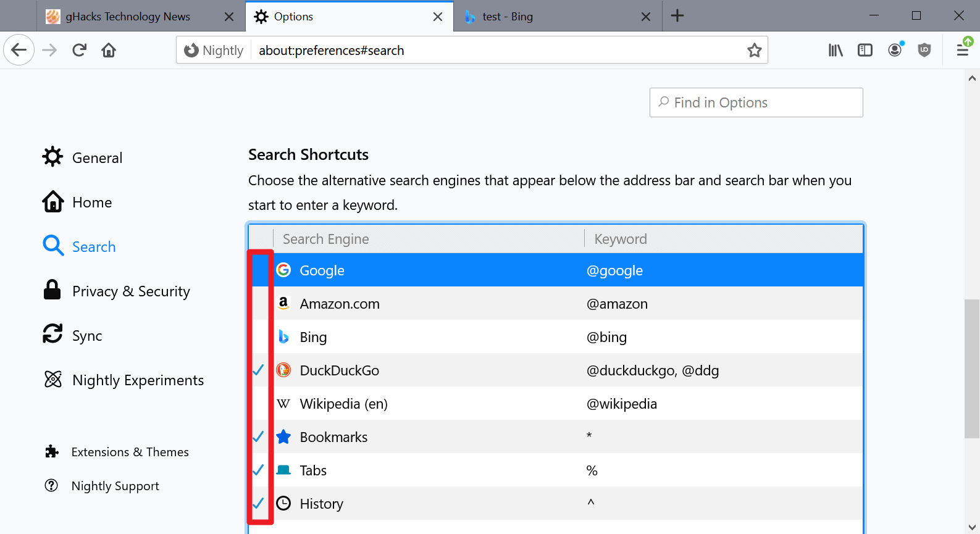Viewport: 980px width, 534px height.
Task: Close the gHacks Technology News tab
Action: click(229, 17)
